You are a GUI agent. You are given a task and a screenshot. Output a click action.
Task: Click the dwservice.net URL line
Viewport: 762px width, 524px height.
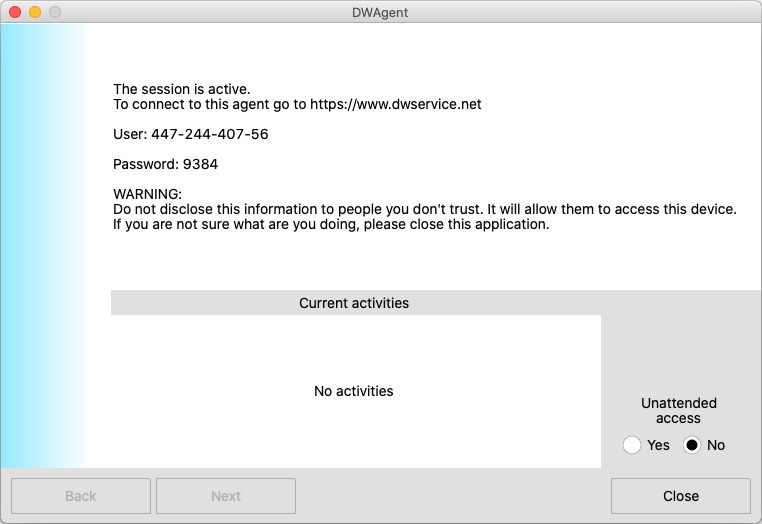point(297,104)
